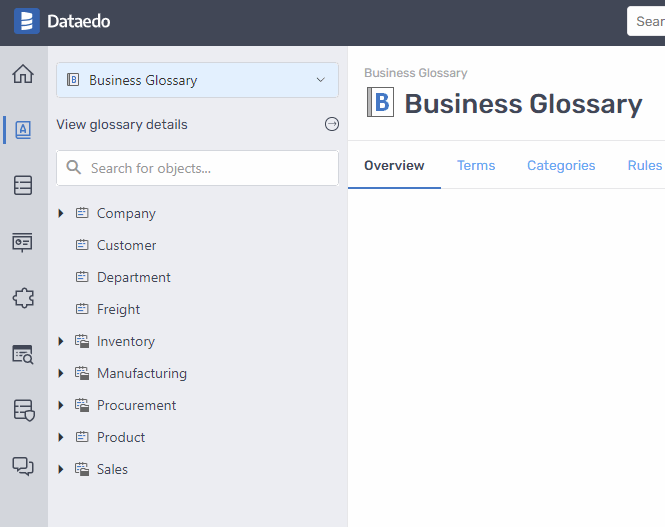Open the puzzle-piece extensions icon
This screenshot has width=665, height=527.
22,297
